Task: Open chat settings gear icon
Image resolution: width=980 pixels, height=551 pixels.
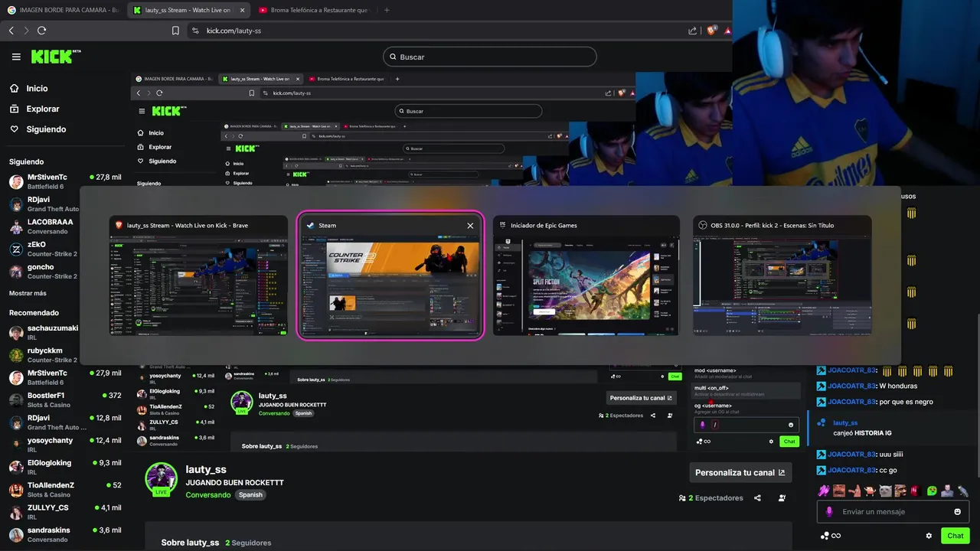Action: (x=929, y=536)
